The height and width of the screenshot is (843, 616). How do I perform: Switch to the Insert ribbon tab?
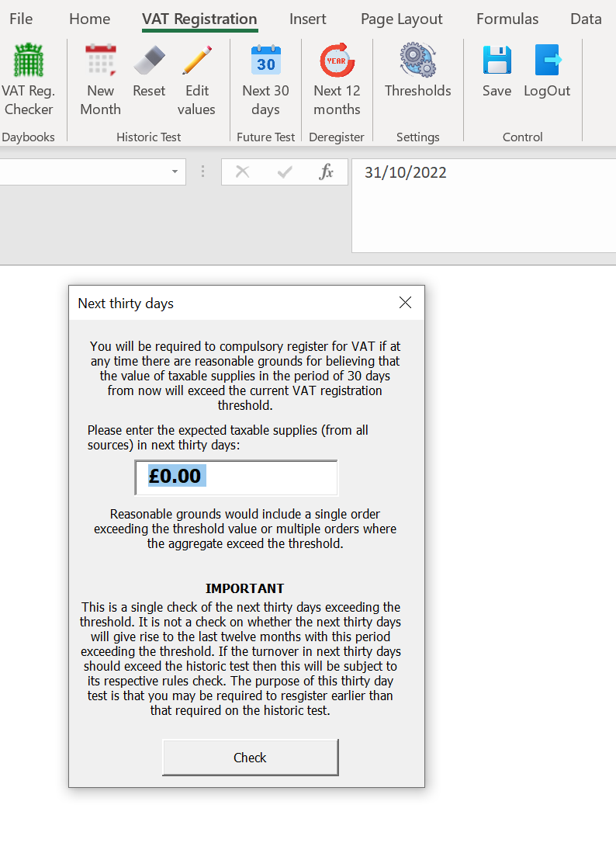point(307,19)
